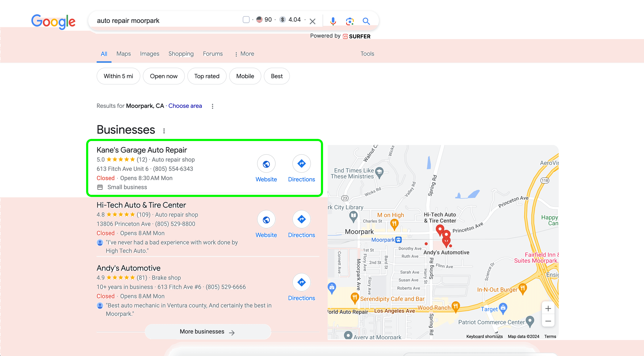Open search Tools
The width and height of the screenshot is (644, 356).
(x=367, y=54)
